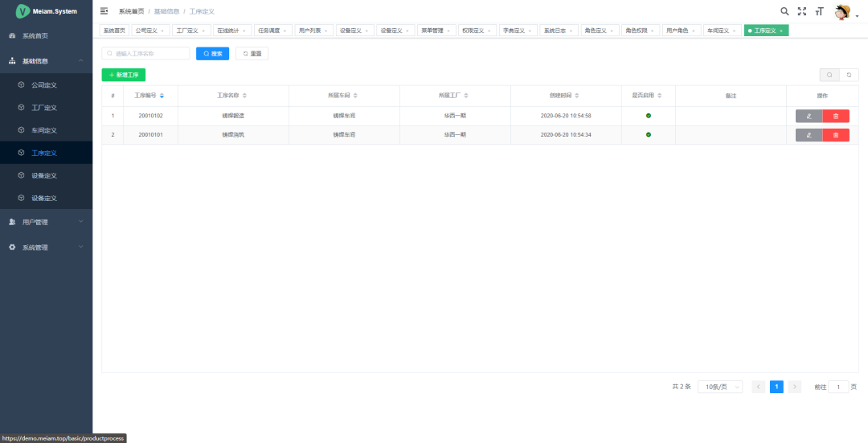The image size is (868, 443).
Task: Open the 10条/页 page size dropdown
Action: click(720, 387)
